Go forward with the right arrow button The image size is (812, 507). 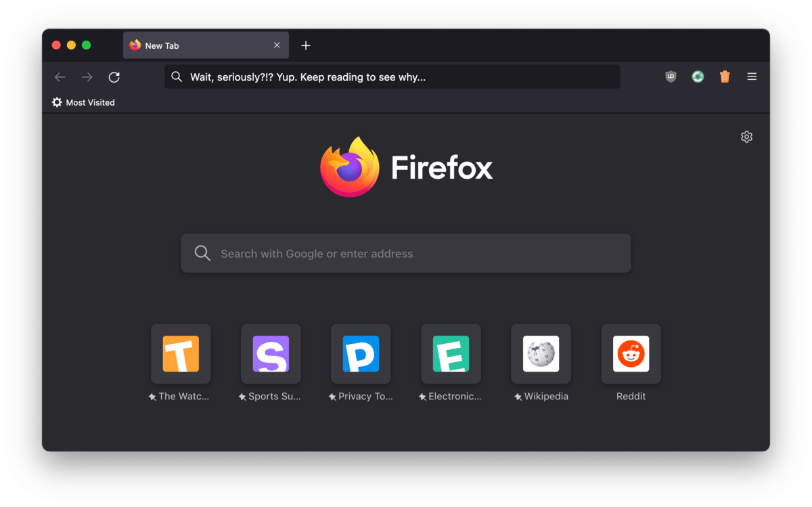(x=87, y=77)
